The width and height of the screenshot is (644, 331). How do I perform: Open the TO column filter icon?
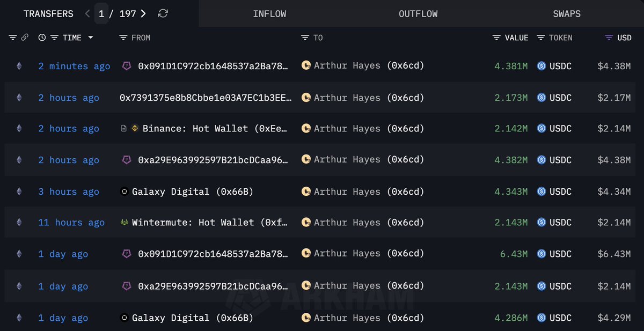tap(305, 38)
